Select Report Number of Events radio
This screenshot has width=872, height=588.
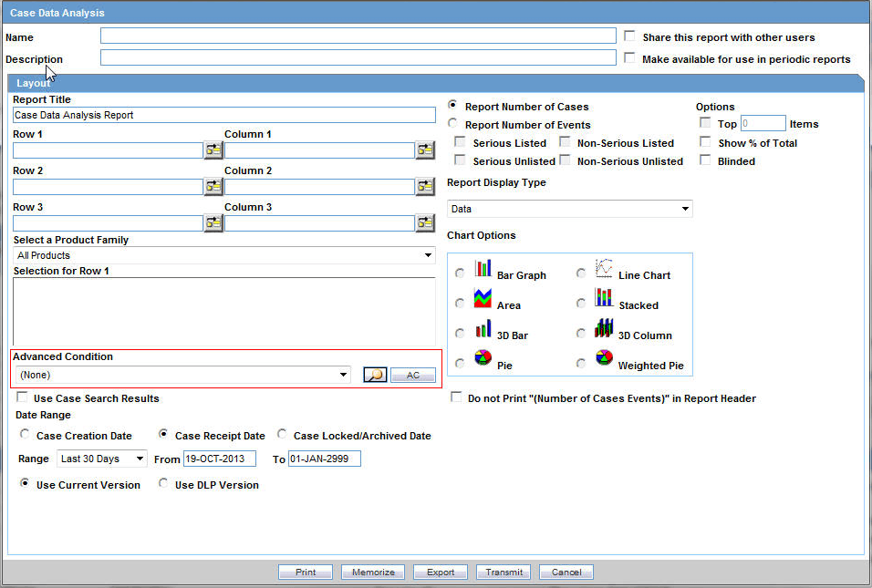[452, 123]
